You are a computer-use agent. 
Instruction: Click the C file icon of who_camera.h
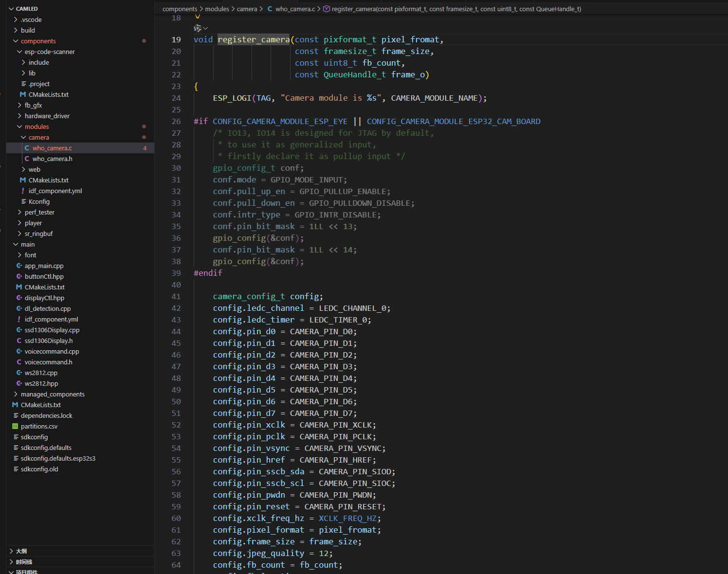27,159
